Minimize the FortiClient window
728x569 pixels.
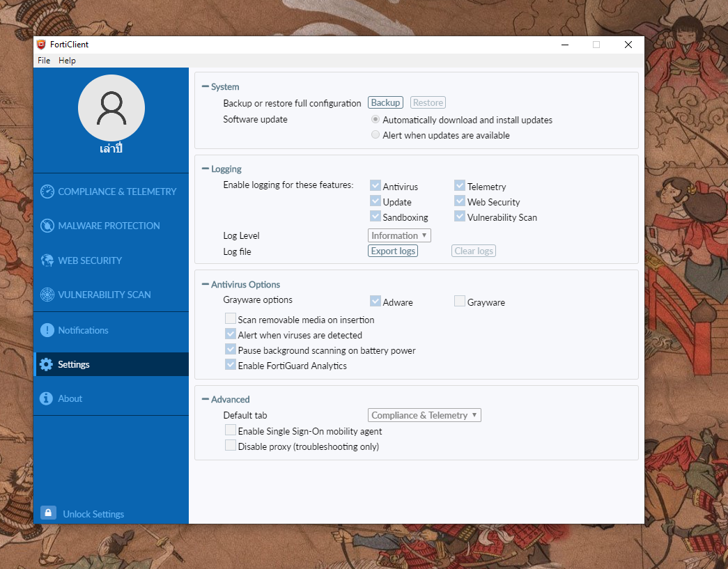[564, 45]
